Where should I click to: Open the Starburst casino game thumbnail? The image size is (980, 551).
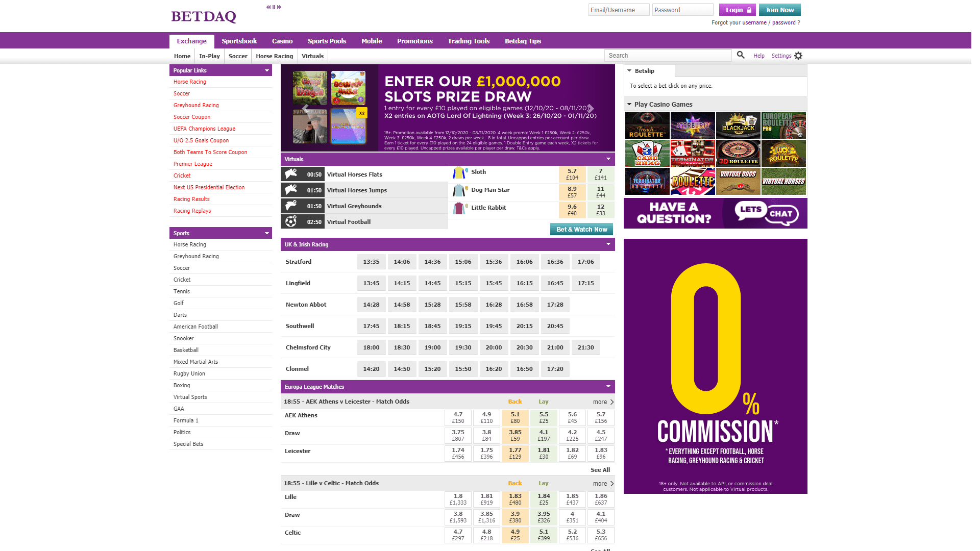[693, 126]
